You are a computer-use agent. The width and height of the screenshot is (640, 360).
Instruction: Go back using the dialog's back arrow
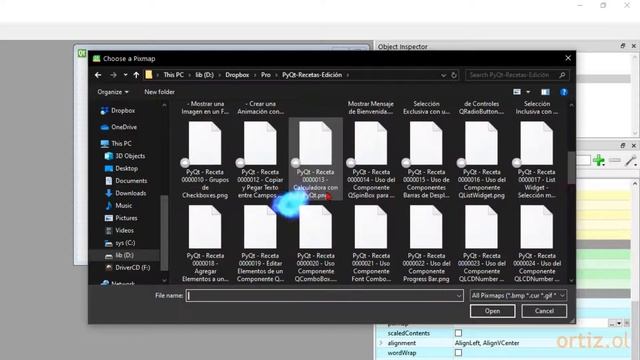pyautogui.click(x=98, y=75)
